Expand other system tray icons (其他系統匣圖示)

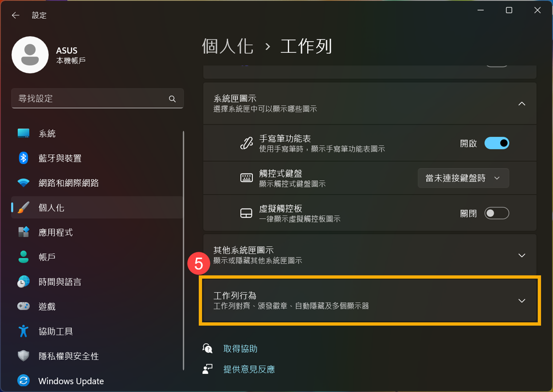(522, 255)
